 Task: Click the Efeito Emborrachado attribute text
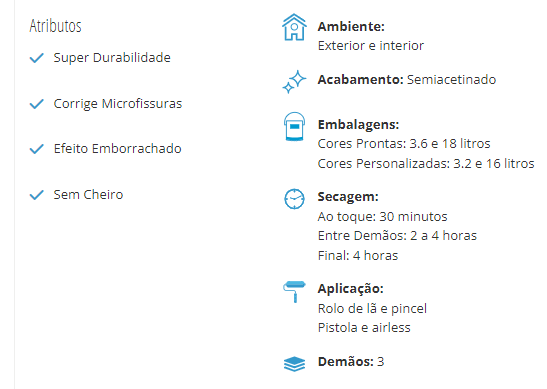tap(118, 149)
